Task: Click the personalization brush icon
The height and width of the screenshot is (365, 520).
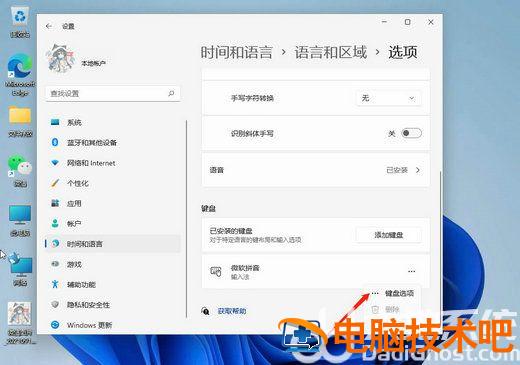Action: (55, 183)
